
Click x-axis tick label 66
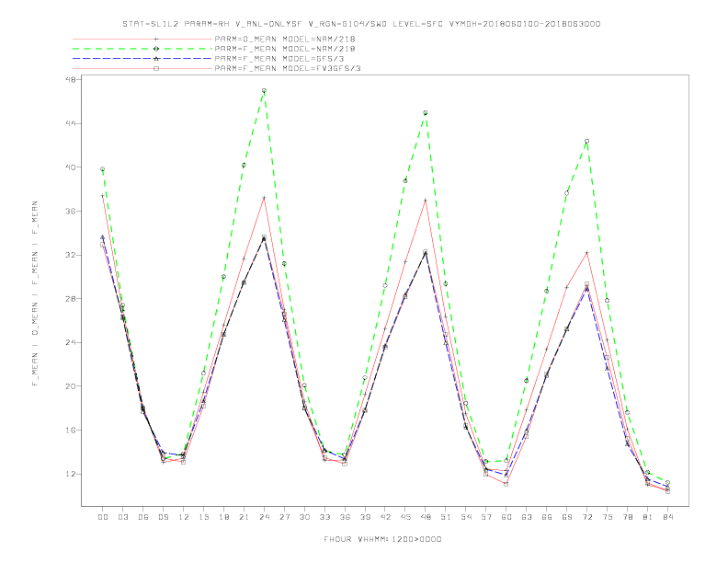click(547, 517)
